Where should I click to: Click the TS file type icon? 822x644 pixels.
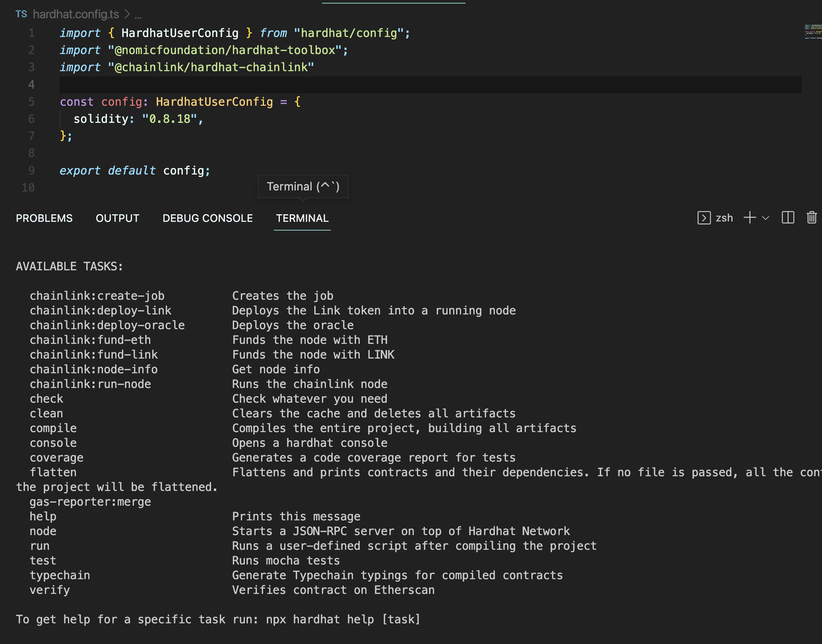click(21, 14)
